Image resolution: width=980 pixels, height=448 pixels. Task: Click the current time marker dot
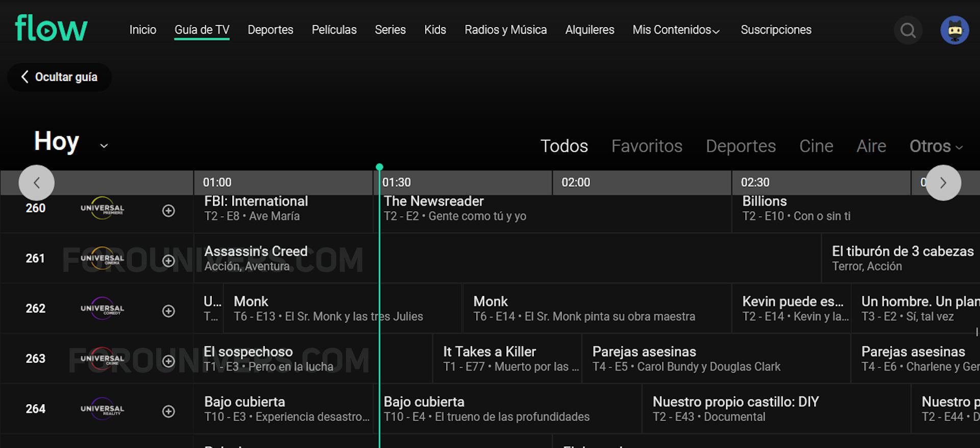pos(379,167)
